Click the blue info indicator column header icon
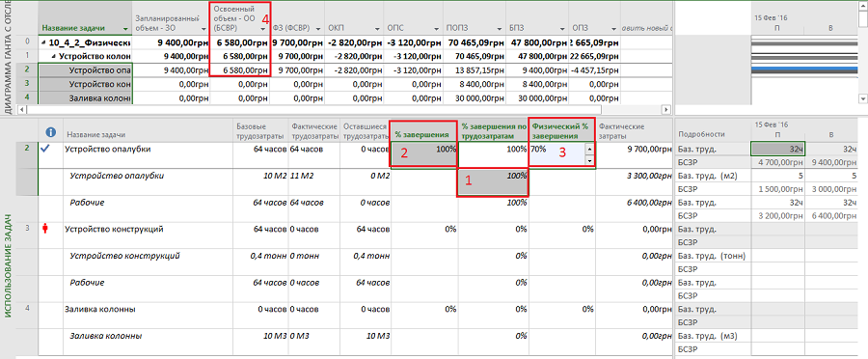Screen dimensions: 868x359 [x=51, y=132]
